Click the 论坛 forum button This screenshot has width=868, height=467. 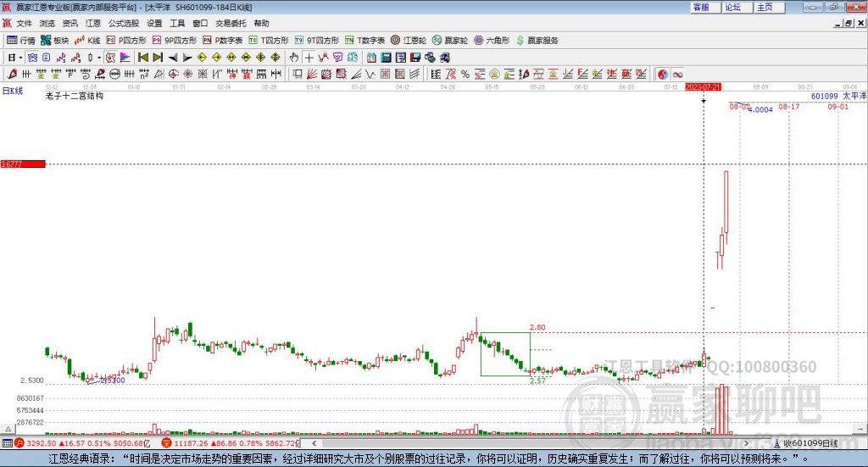732,7
